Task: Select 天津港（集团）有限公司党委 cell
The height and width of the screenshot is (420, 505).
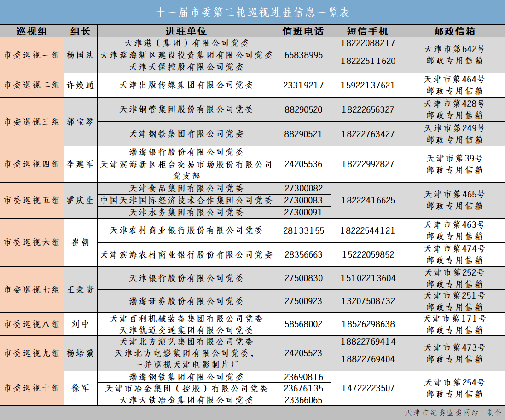Action: click(x=186, y=43)
